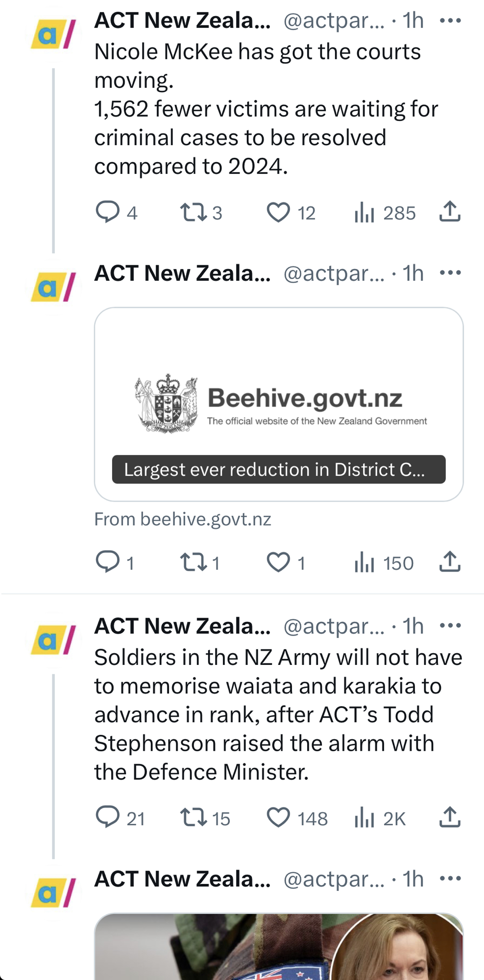The height and width of the screenshot is (980, 484).
Task: Reply to the NZ Army soldiers tweet
Action: [108, 817]
